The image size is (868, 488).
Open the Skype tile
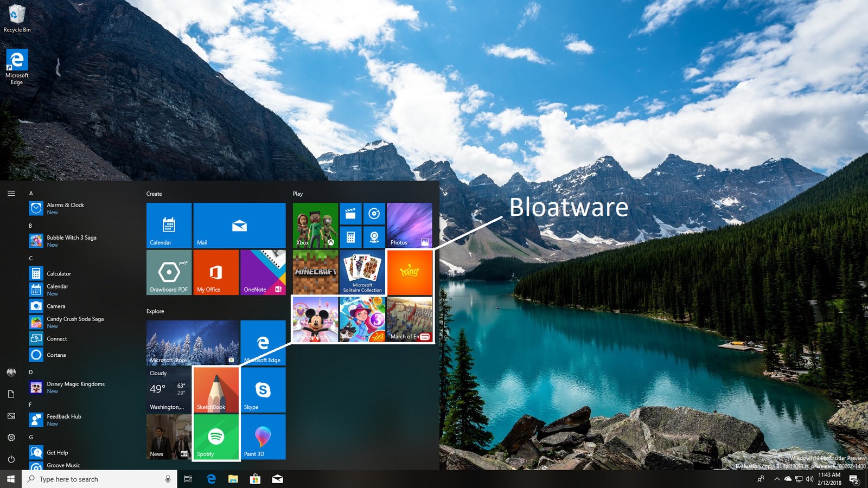pos(263,390)
